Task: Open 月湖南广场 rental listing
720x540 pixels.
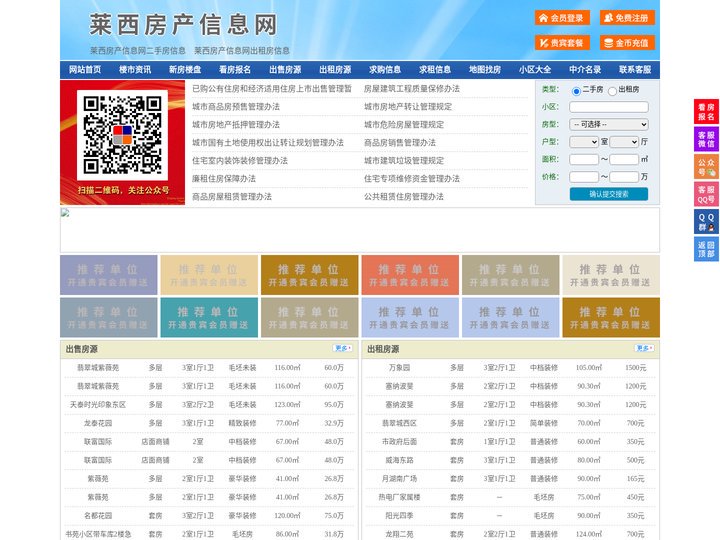Action: coord(399,478)
